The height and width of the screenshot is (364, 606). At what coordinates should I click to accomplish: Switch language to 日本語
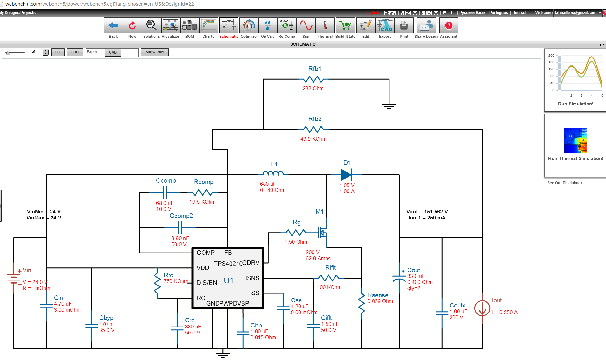pos(389,13)
